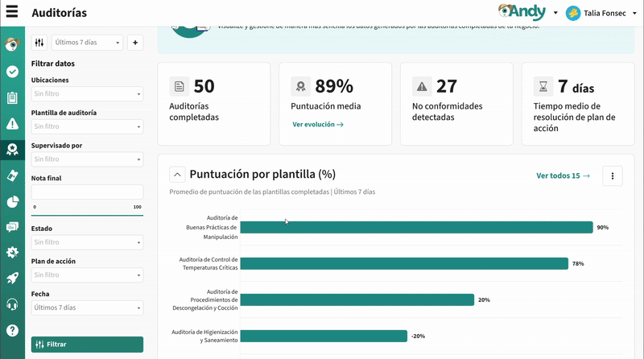644x359 pixels.
Task: Open the clipboard checklist sidebar icon
Action: [12, 97]
